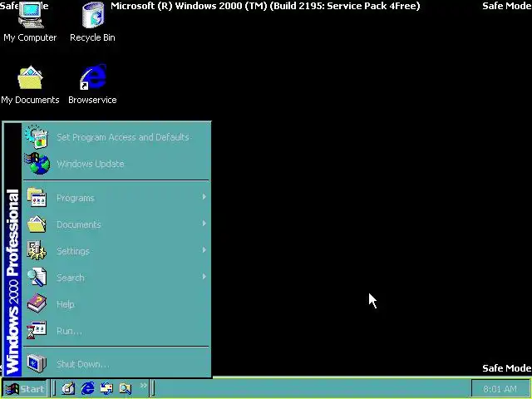The image size is (532, 399).
Task: Show hidden Quick Launch items with chevron
Action: coord(144,386)
